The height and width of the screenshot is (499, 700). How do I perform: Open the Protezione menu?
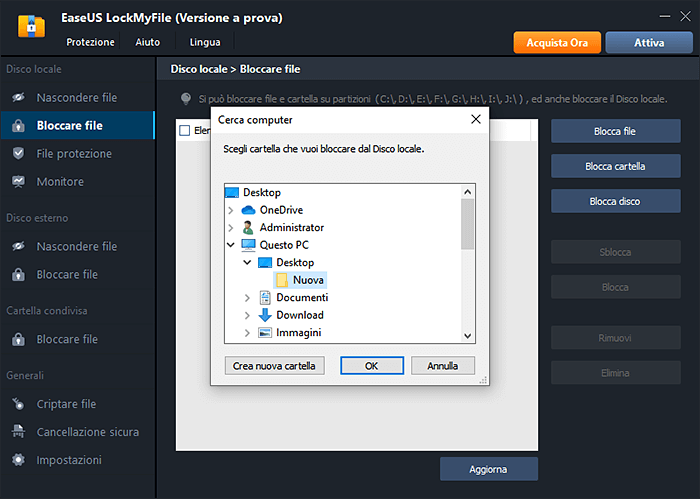tap(90, 42)
